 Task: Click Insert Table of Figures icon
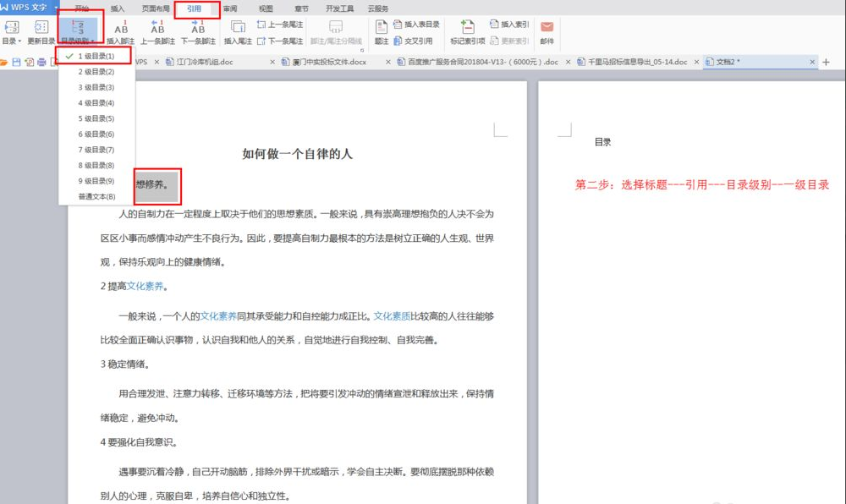[419, 23]
